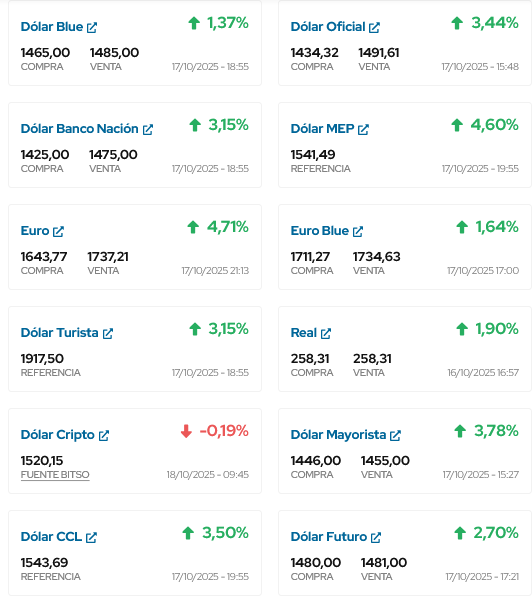Click the external link icon by Dólar MEP
The image size is (532, 612).
pyautogui.click(x=363, y=129)
